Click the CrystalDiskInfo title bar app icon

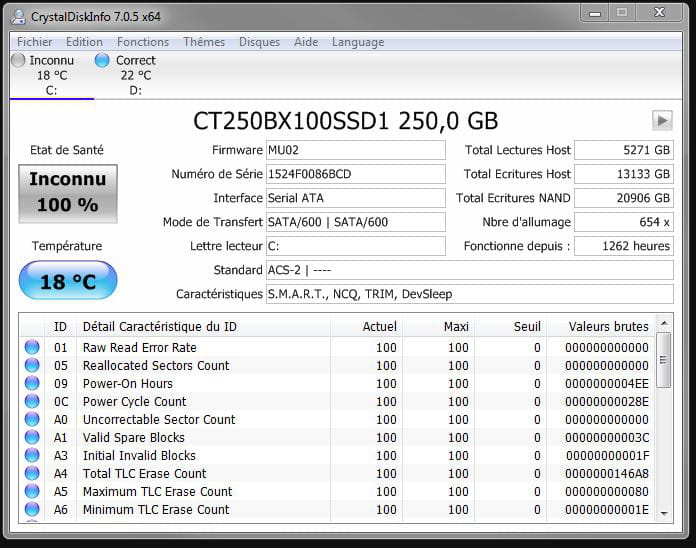click(x=19, y=16)
